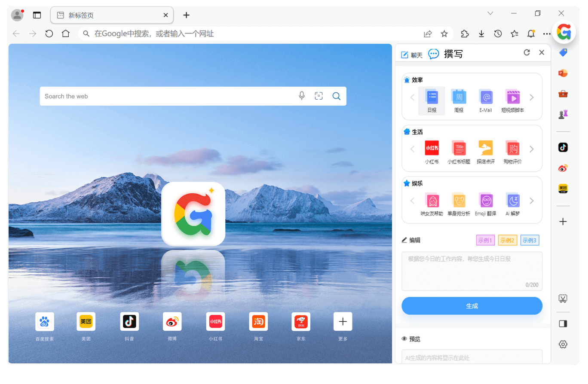Click the voice search microphone icon
588x384 pixels.
302,96
